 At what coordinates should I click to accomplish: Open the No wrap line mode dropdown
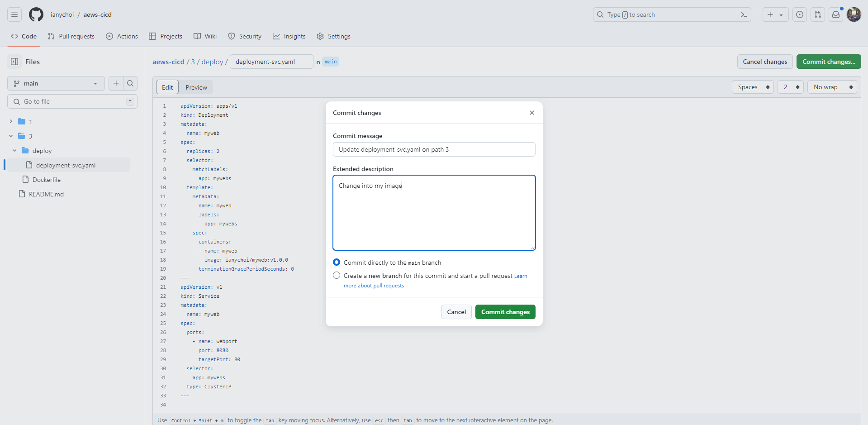point(832,87)
